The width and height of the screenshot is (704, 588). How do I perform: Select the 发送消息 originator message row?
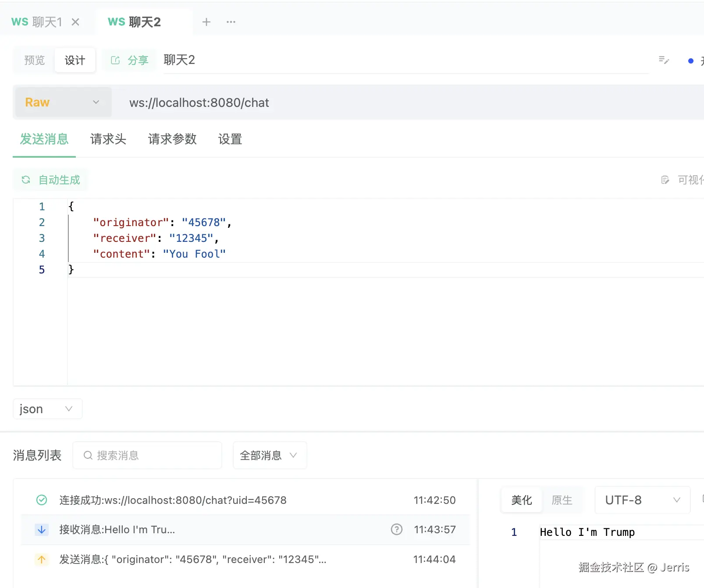click(245, 559)
